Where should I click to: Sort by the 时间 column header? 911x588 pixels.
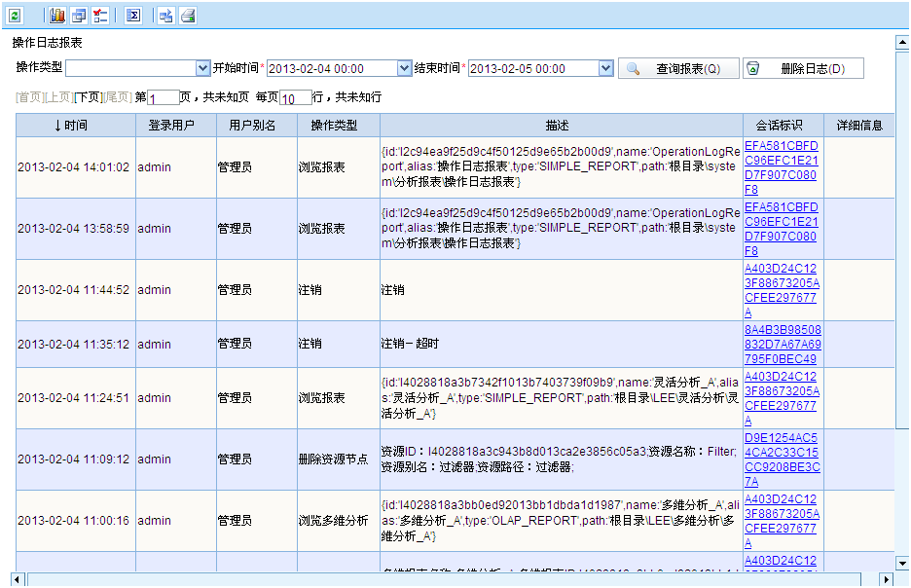(76, 125)
